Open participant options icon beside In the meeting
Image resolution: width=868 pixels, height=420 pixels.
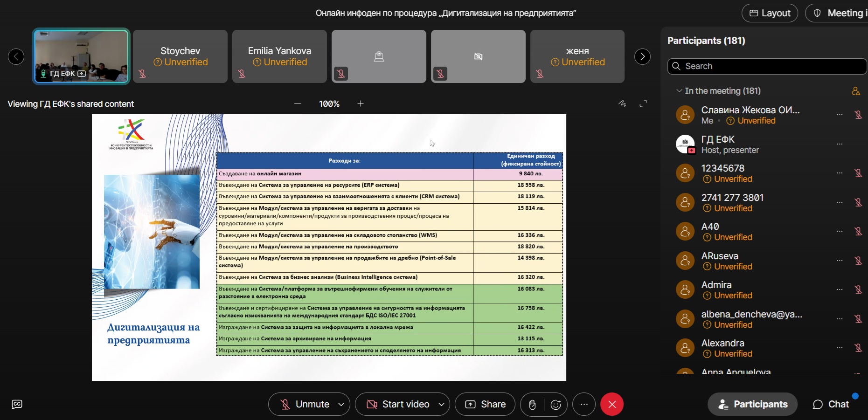(856, 91)
